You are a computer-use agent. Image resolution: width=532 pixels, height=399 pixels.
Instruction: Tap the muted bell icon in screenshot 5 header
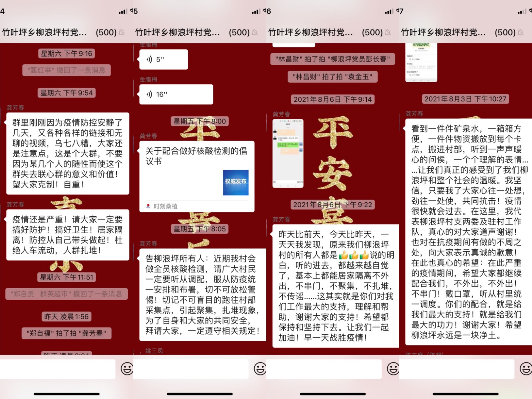click(255, 32)
